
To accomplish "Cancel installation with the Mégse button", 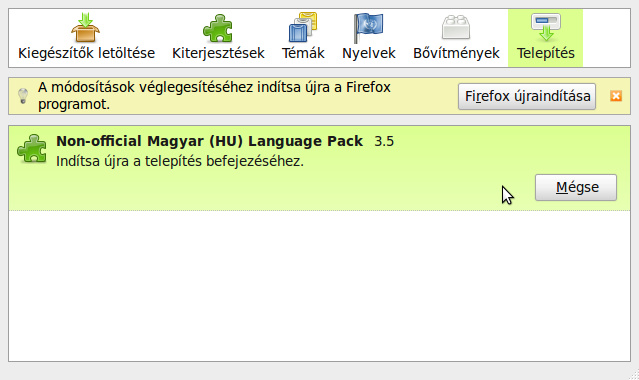I will click(576, 188).
